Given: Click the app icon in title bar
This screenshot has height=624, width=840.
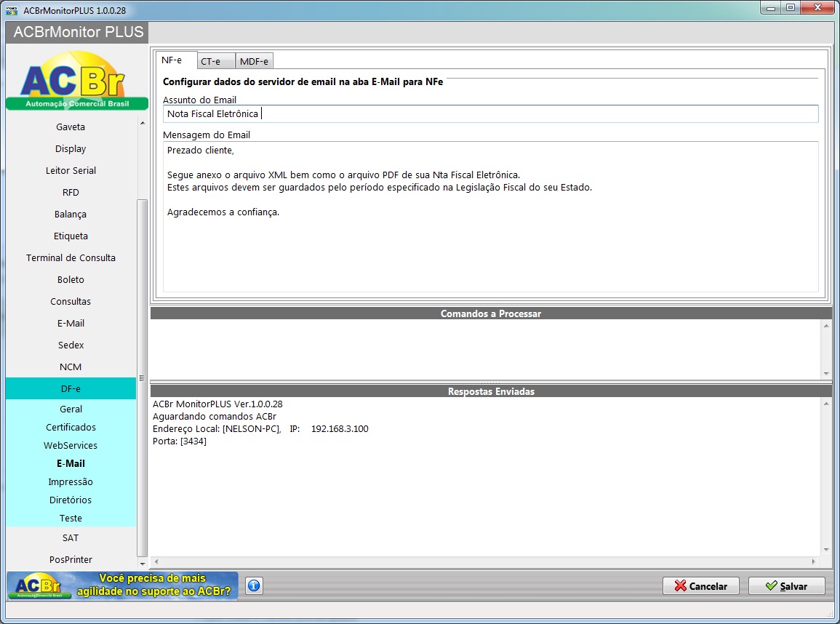Looking at the screenshot, I should coord(12,10).
